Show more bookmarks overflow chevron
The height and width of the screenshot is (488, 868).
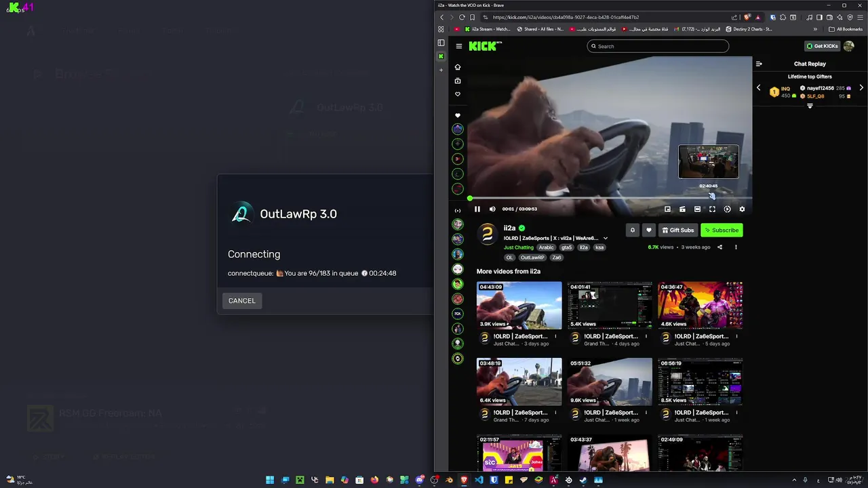click(x=815, y=29)
